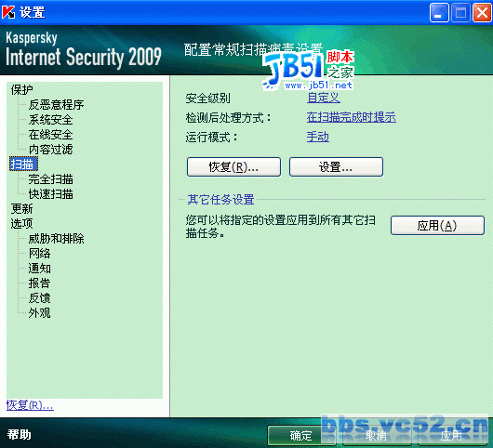Click the 在扫描完成时提示 action link
Image resolution: width=493 pixels, height=448 pixels.
352,117
